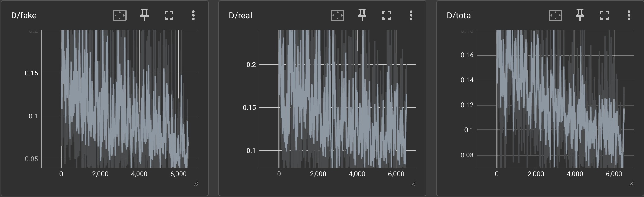Expand D/total chart to full screen

[604, 15]
